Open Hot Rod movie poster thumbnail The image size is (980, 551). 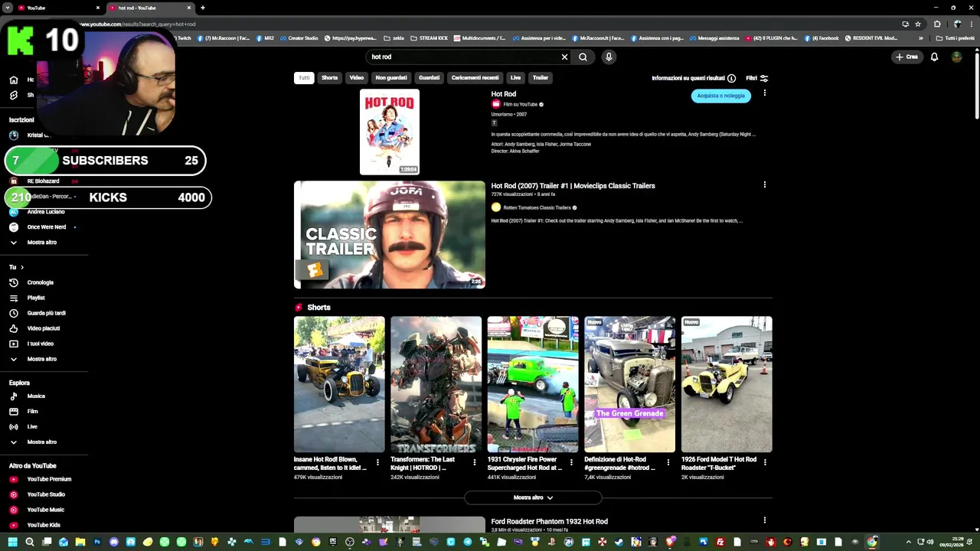[390, 132]
